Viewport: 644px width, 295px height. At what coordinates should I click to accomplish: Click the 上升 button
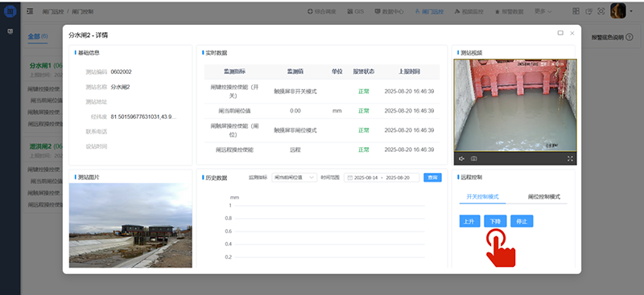click(469, 221)
